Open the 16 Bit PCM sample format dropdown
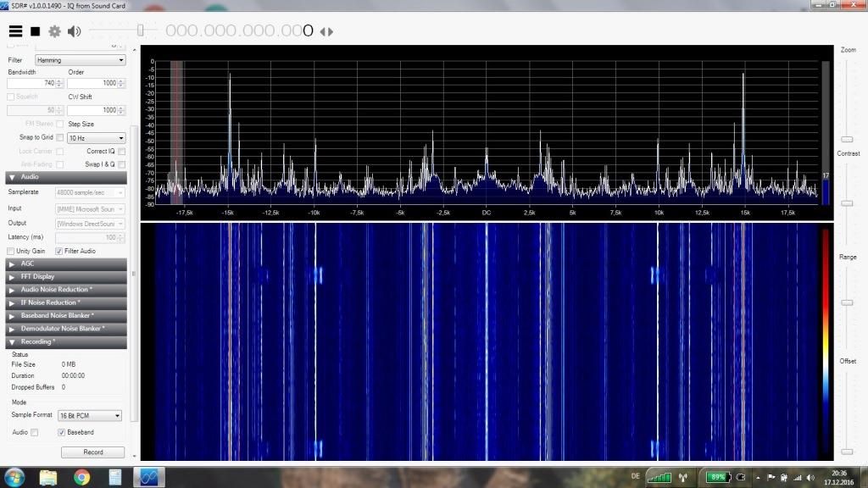Screen dimensions: 868x488 [x=90, y=416]
